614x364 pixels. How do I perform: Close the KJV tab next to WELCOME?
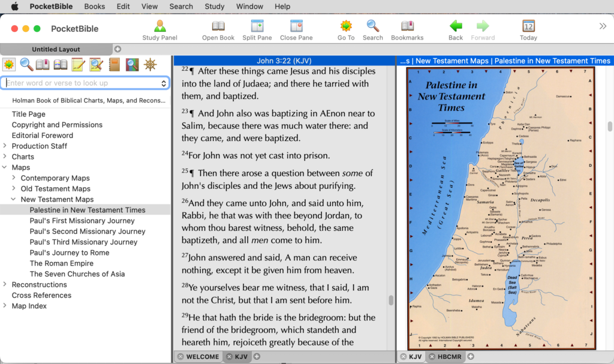pyautogui.click(x=230, y=357)
